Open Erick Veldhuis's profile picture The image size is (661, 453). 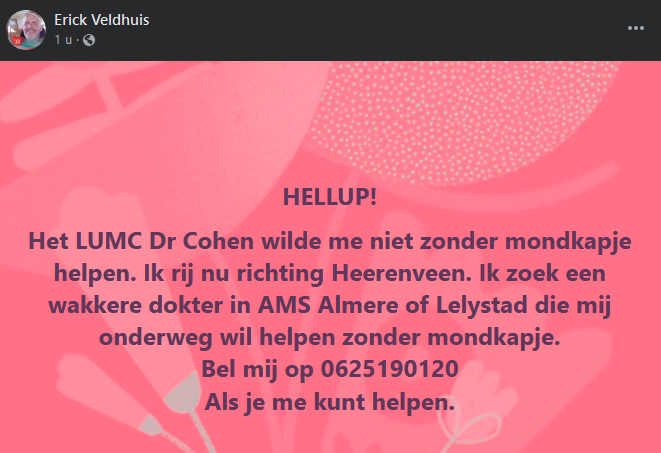click(26, 30)
